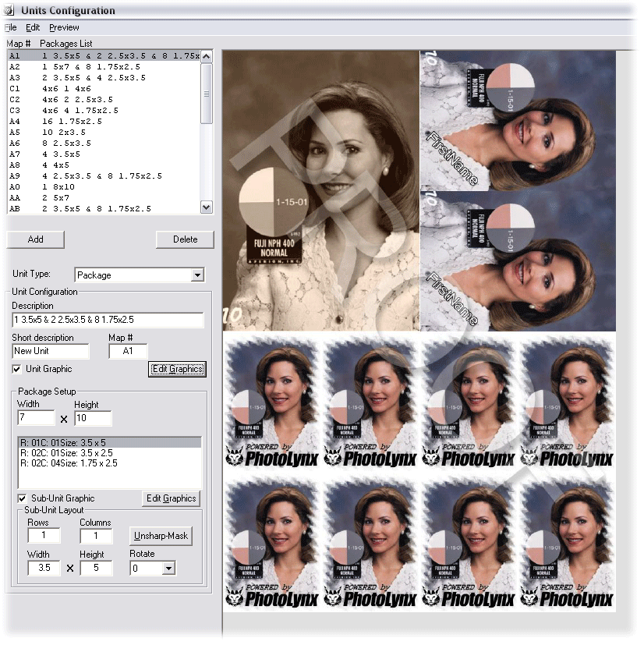Click the Rows field in Sub-Unit Layout
Viewport: 644px width, 645px height.
point(43,537)
